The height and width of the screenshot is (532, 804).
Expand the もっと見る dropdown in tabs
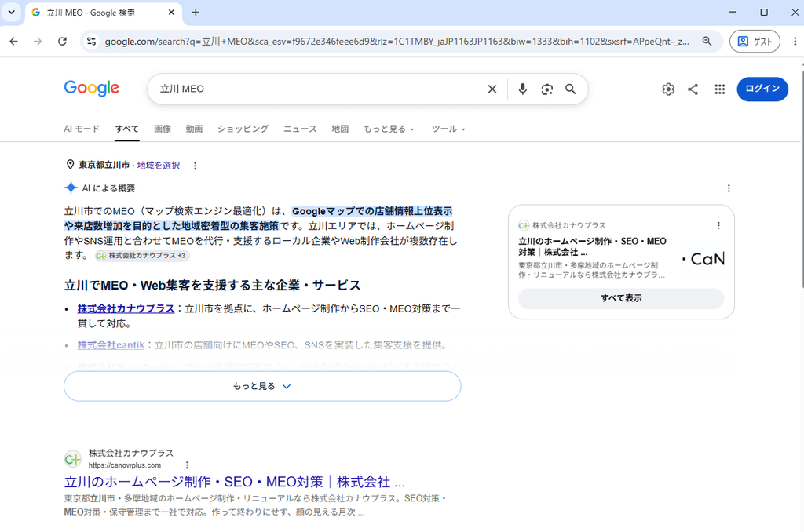(x=389, y=129)
